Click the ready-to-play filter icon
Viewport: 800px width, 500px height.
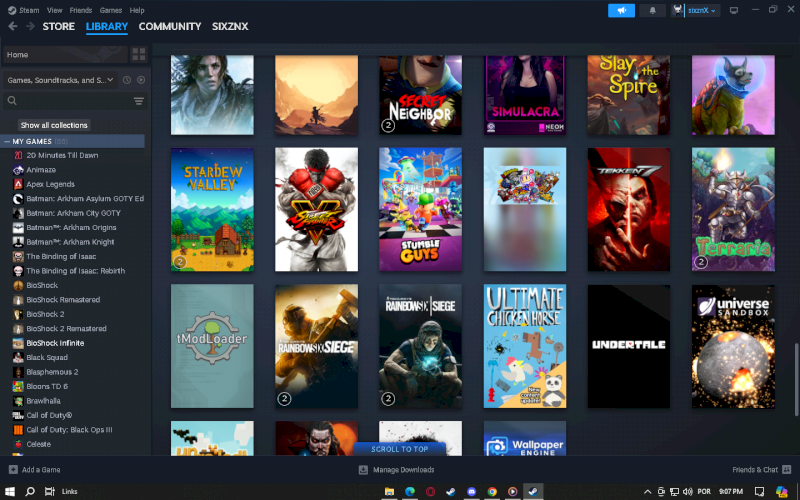point(141,80)
